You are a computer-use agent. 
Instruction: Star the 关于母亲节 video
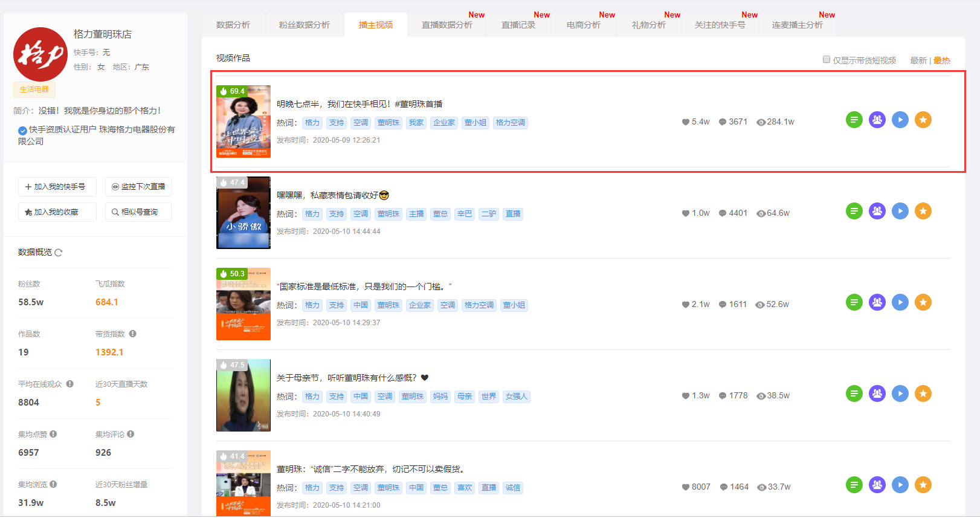click(x=923, y=393)
